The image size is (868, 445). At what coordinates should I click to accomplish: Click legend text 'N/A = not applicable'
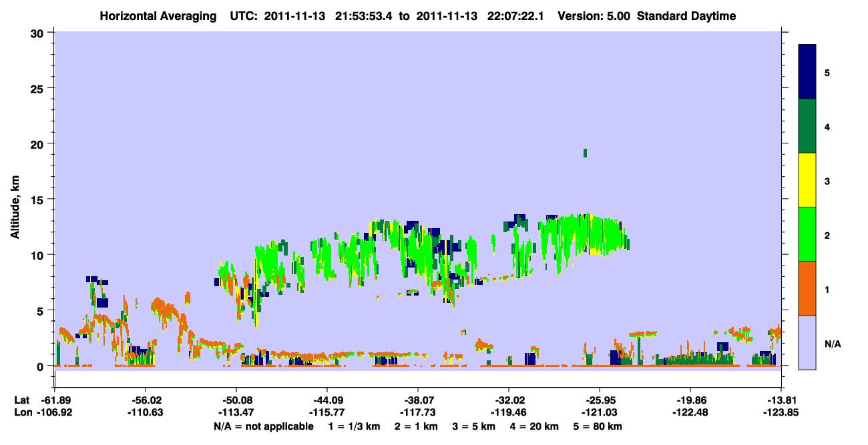pyautogui.click(x=263, y=426)
